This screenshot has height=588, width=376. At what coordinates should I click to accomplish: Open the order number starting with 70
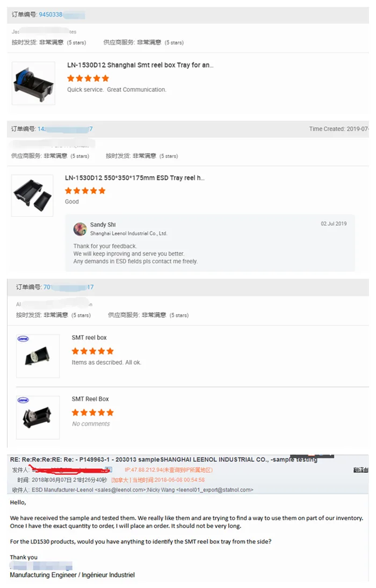pyautogui.click(x=69, y=287)
